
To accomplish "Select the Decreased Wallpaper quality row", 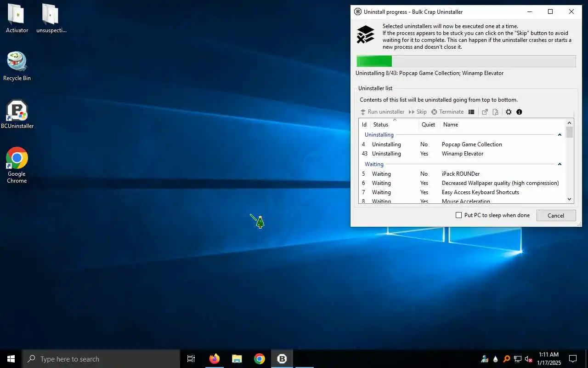I will [462, 183].
